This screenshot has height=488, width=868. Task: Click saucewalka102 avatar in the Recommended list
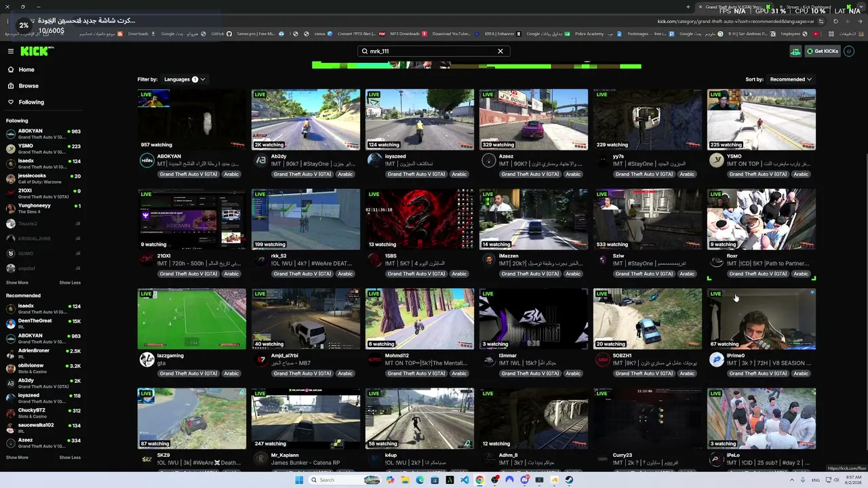11,428
